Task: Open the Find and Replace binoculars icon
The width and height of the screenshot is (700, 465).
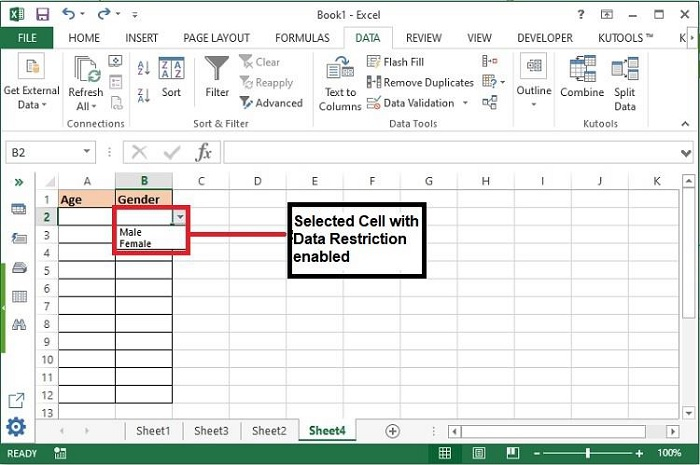Action: [19, 324]
